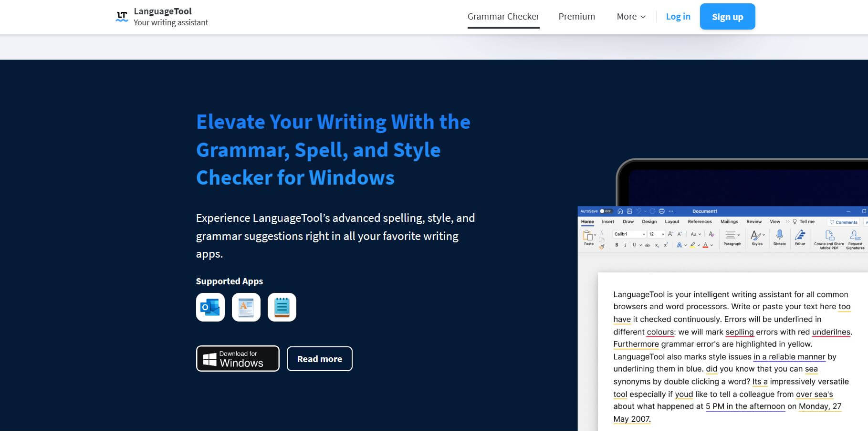
Task: Toggle the AutoSave switch
Action: coord(606,211)
